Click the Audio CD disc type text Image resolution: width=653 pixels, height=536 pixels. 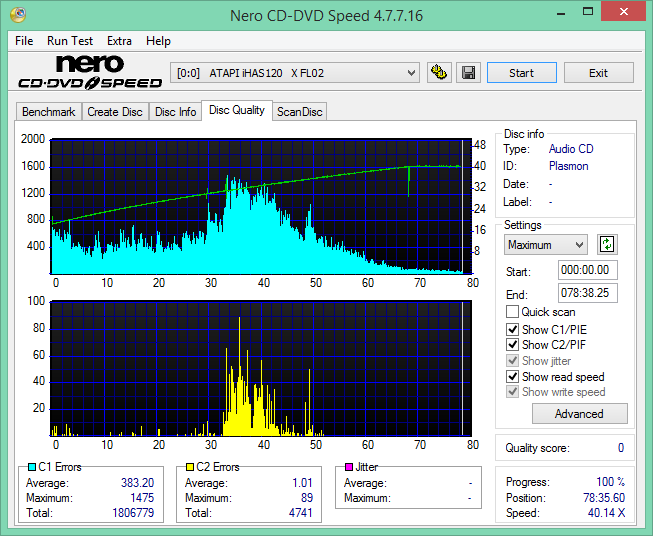coord(571,149)
